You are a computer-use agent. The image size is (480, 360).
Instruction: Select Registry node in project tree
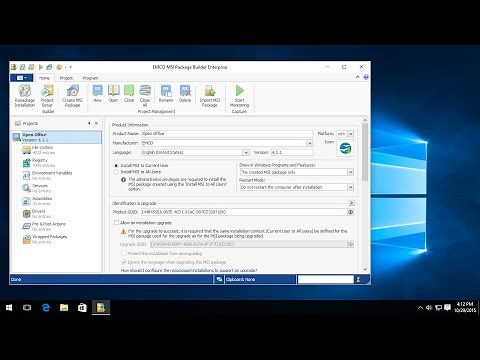click(39, 163)
